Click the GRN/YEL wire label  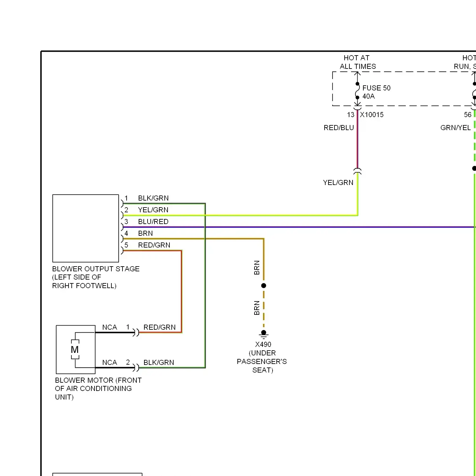455,128
